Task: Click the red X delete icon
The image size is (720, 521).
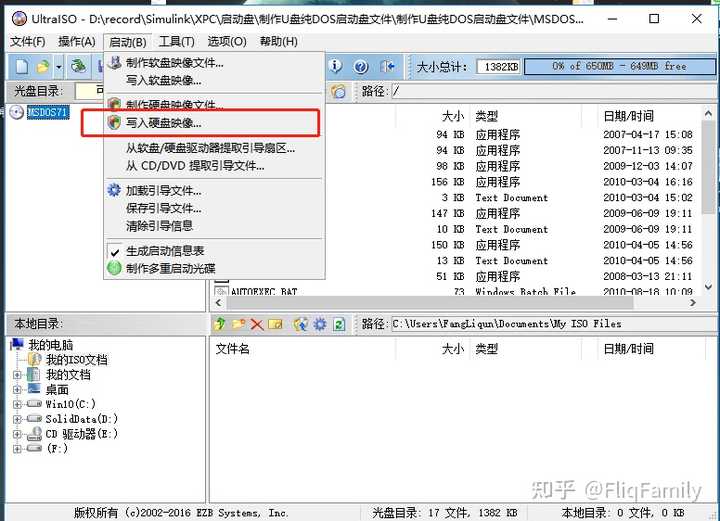Action: 257,325
